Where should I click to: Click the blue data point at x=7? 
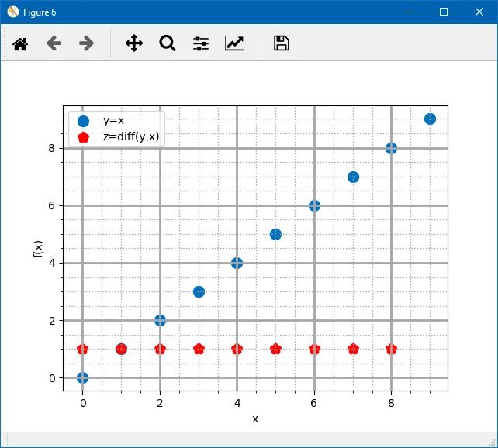click(353, 177)
